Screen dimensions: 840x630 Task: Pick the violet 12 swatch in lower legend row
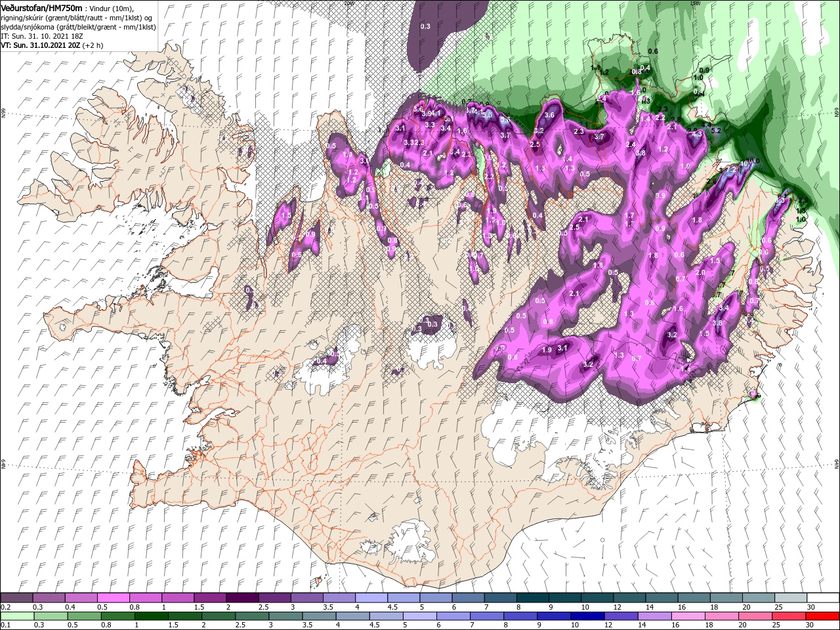point(621,616)
